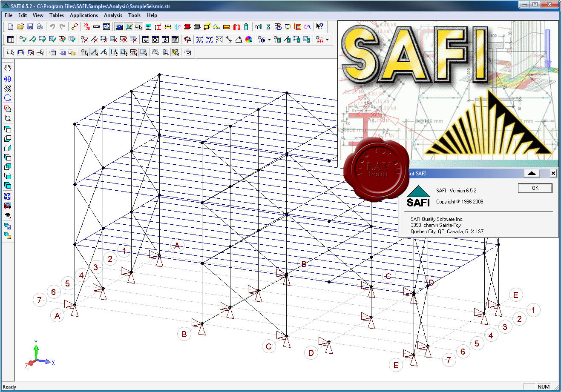Toggle member deactivation red X icon
This screenshot has width=561, height=392.
pos(95,40)
